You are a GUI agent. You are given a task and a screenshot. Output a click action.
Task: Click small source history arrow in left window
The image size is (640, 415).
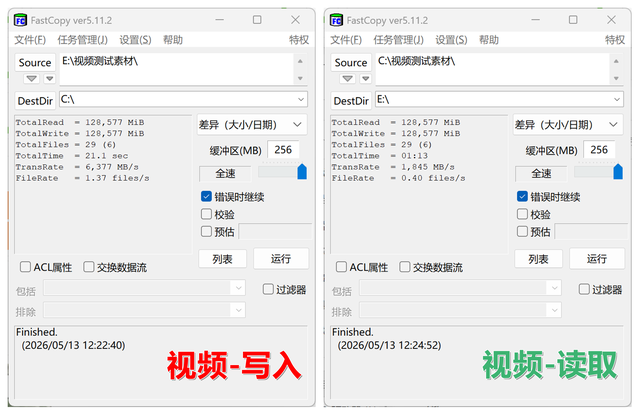(50, 78)
